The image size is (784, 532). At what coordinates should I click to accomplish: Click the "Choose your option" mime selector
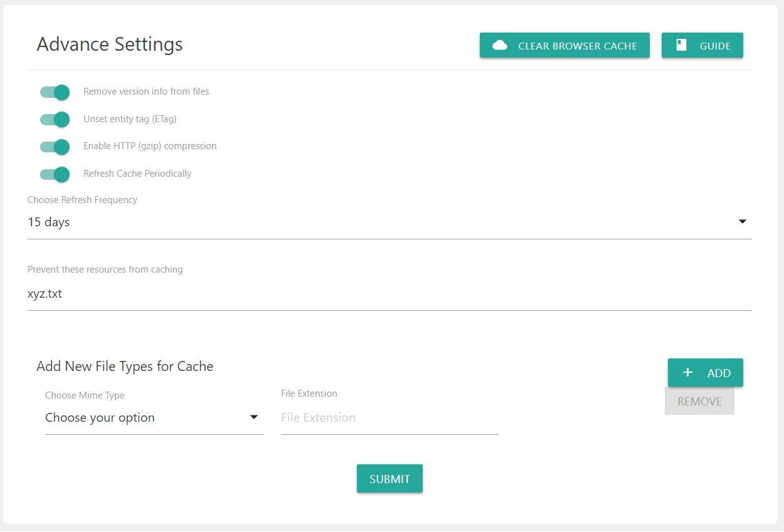click(100, 418)
